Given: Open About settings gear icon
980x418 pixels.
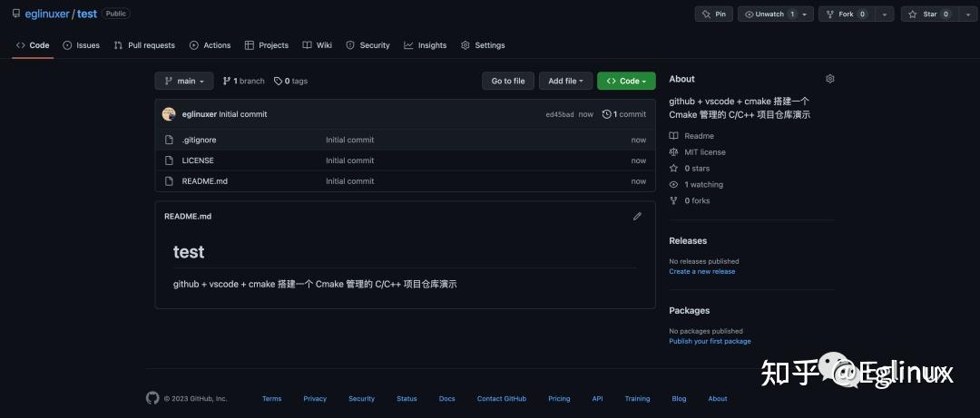Looking at the screenshot, I should tap(830, 79).
